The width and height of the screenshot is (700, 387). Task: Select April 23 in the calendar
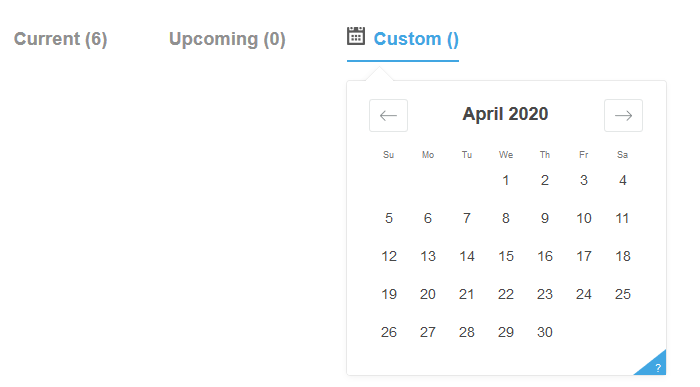coord(545,294)
